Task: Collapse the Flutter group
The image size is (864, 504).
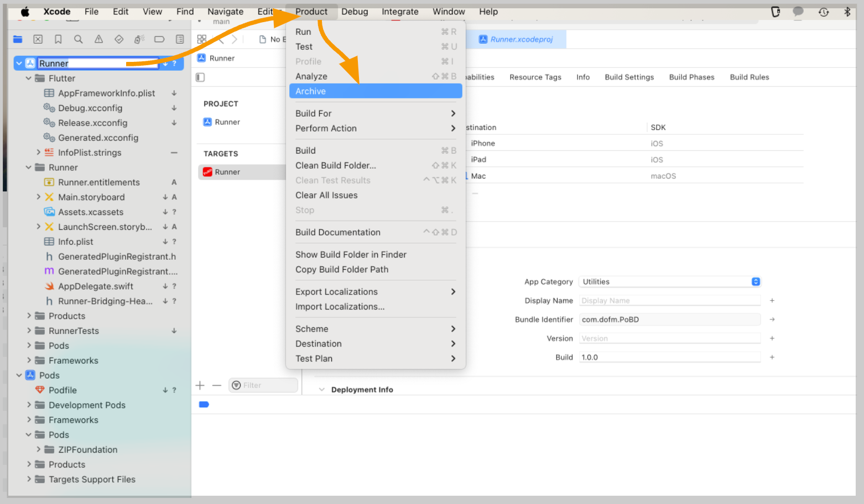Action: click(28, 78)
